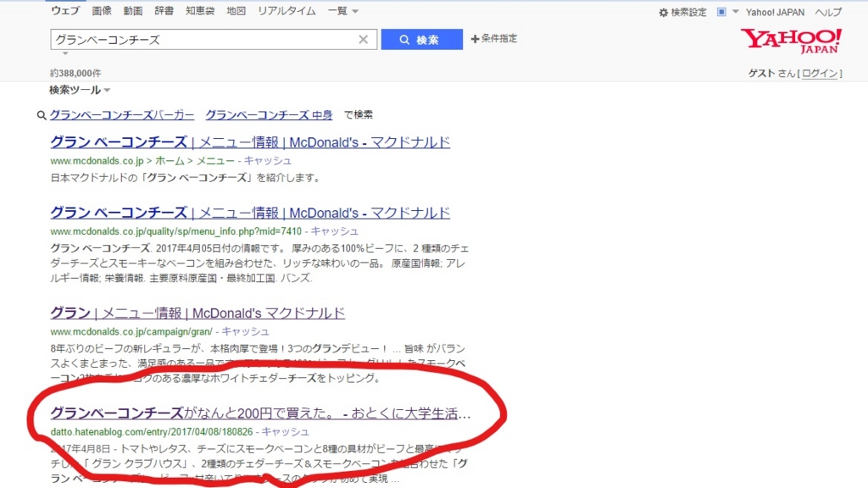Open the small arrow below search box

point(65,53)
